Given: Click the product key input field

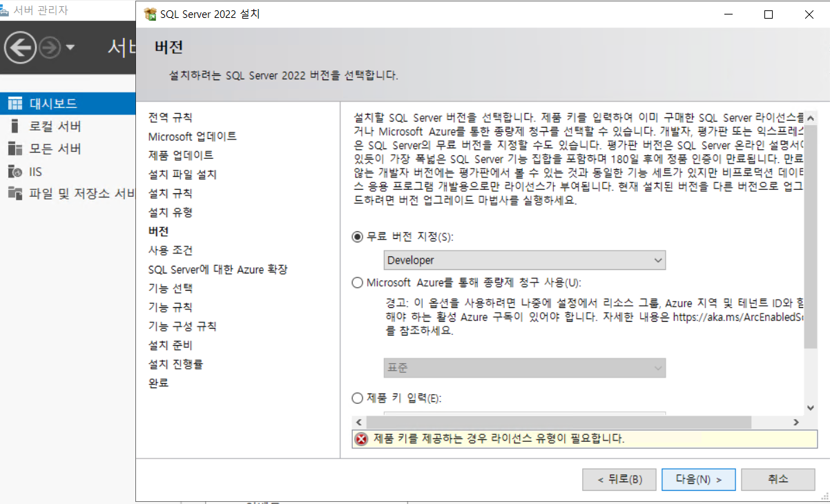Looking at the screenshot, I should 525,414.
